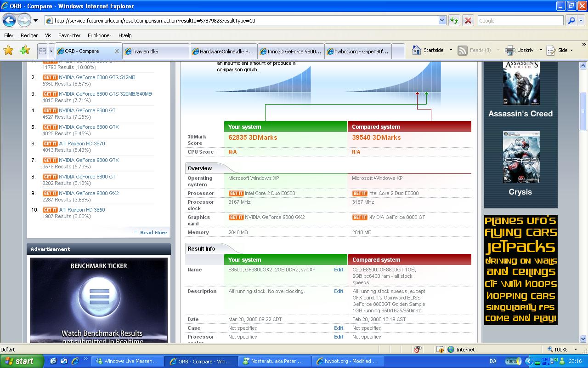Click the Benchmark Ticker advertisement
The image size is (588, 368).
click(99, 300)
